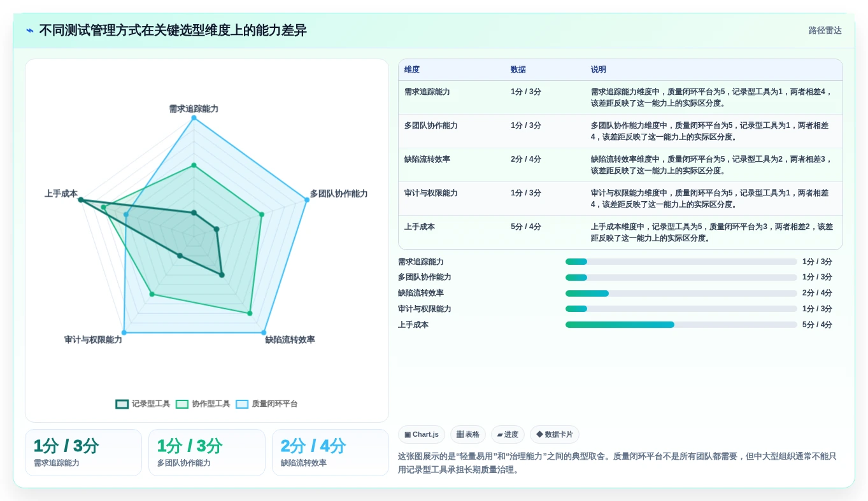Select the 表格 chip
The width and height of the screenshot is (868, 501).
coord(468,435)
